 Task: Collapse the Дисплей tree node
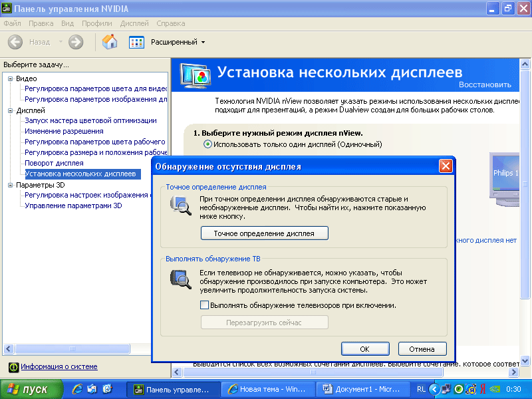10,110
